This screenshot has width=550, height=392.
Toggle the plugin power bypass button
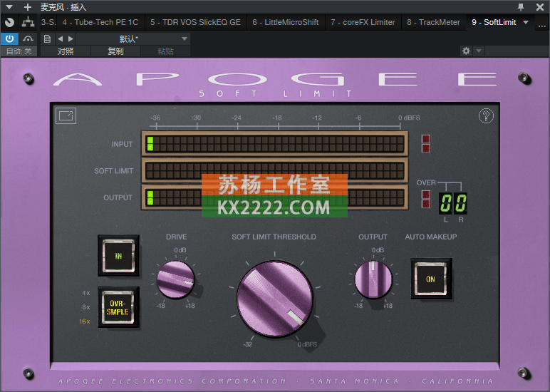[9, 38]
